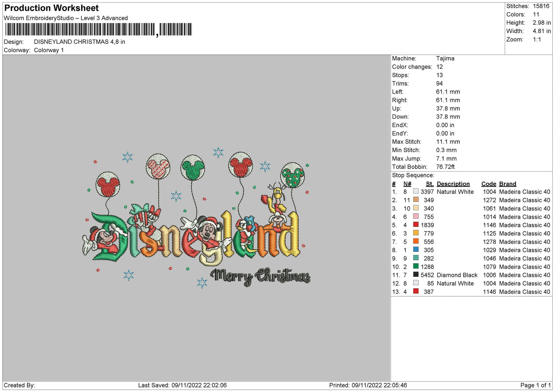Click the Up value 37.8 mm

(x=448, y=108)
